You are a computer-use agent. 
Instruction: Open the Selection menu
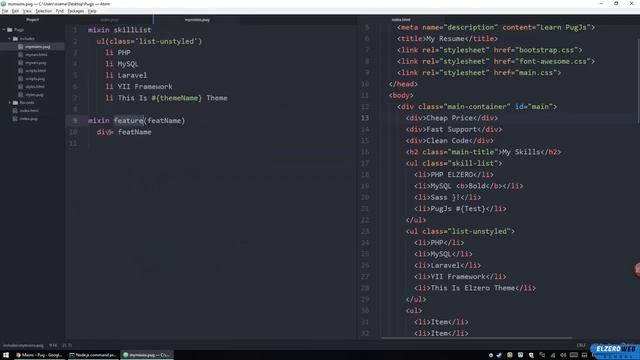coord(43,11)
